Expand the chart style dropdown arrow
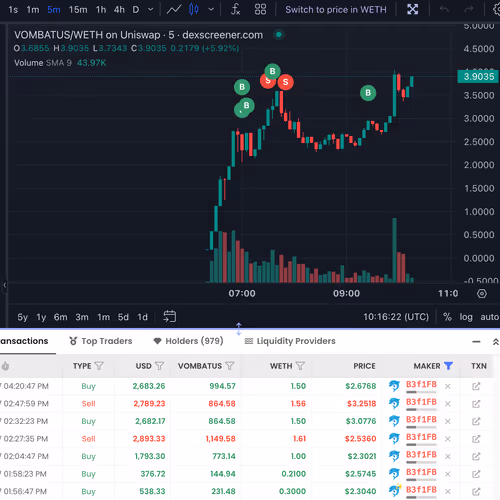This screenshot has width=500, height=500. [x=211, y=10]
